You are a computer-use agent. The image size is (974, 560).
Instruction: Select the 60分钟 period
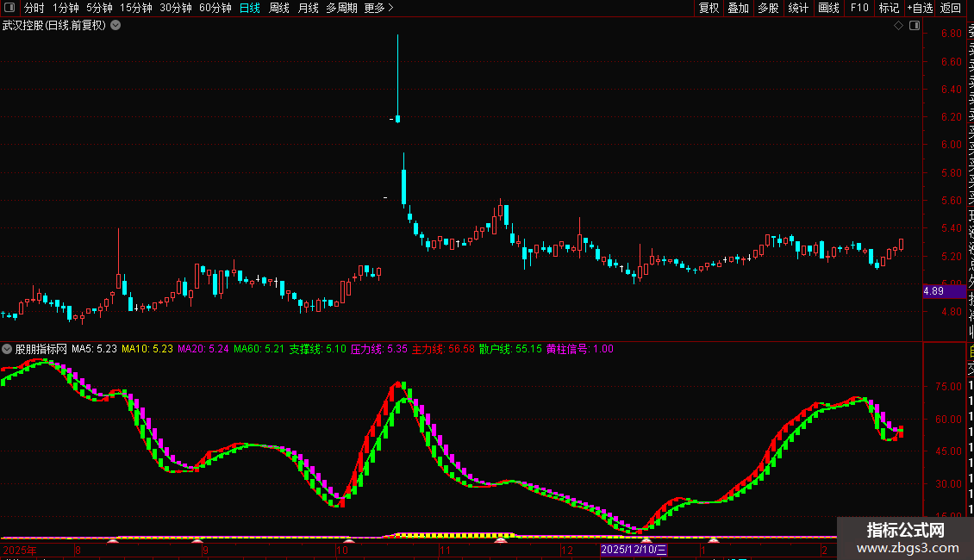pyautogui.click(x=215, y=8)
